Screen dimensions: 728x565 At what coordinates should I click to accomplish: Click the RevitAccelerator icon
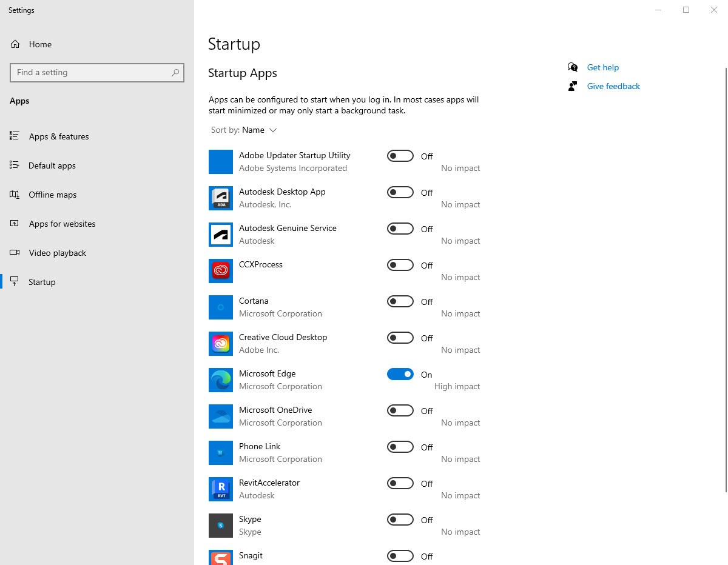[x=221, y=489]
